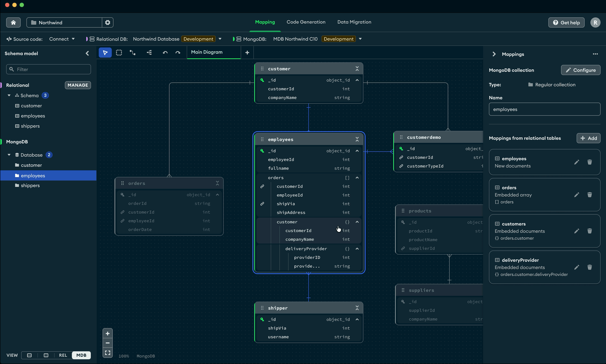Click the undo icon in the toolbar
Screen dimensions: 606x364
165,52
